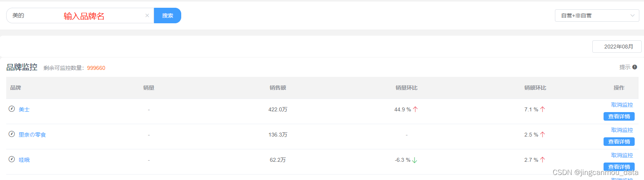Click the icon beside 哇哦 brand
Image resolution: width=644 pixels, height=180 pixels.
pos(12,159)
